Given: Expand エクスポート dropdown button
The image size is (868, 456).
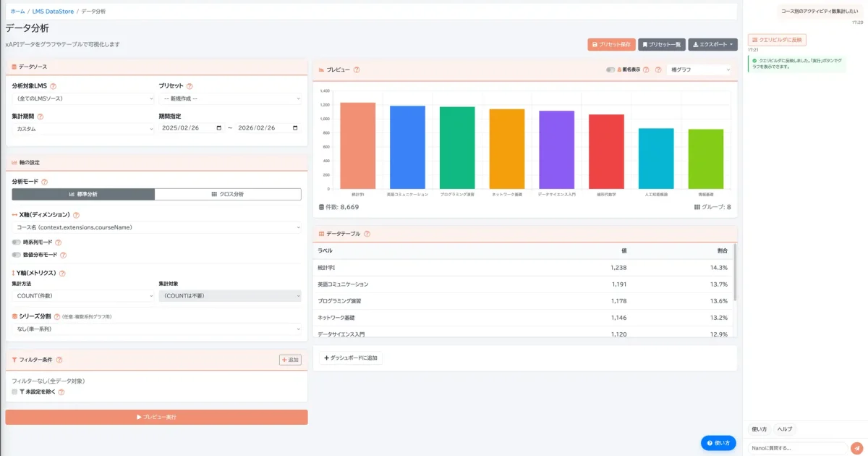Looking at the screenshot, I should click(712, 45).
